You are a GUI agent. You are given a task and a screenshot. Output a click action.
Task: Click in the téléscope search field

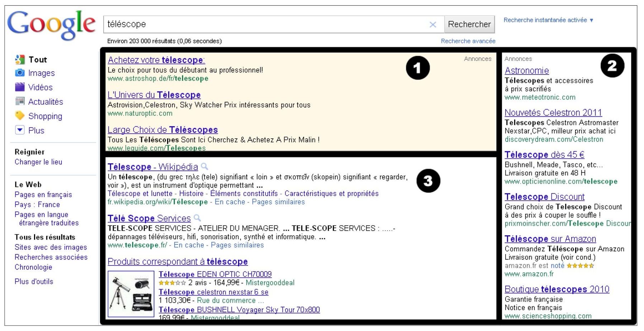(265, 24)
